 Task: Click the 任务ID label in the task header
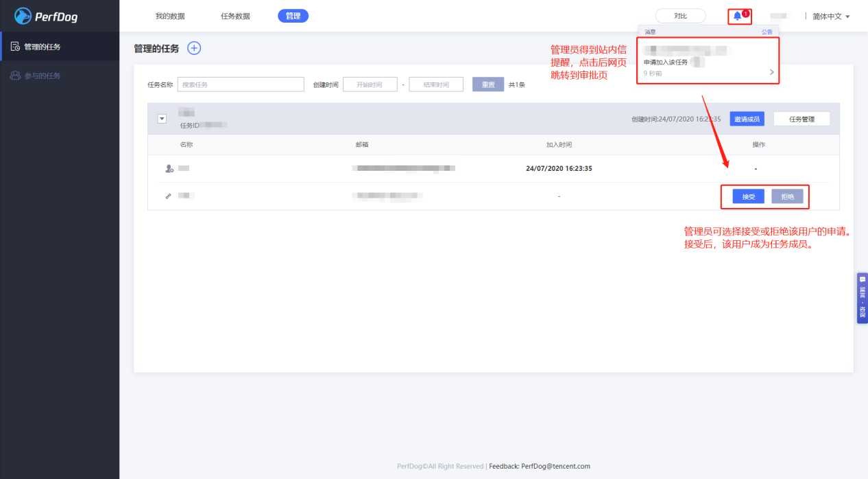click(189, 126)
